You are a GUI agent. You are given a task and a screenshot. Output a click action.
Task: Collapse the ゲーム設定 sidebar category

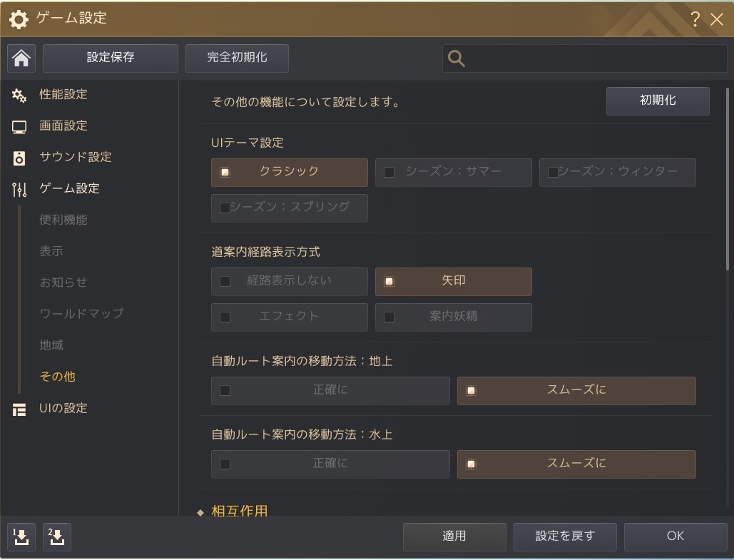click(x=69, y=188)
